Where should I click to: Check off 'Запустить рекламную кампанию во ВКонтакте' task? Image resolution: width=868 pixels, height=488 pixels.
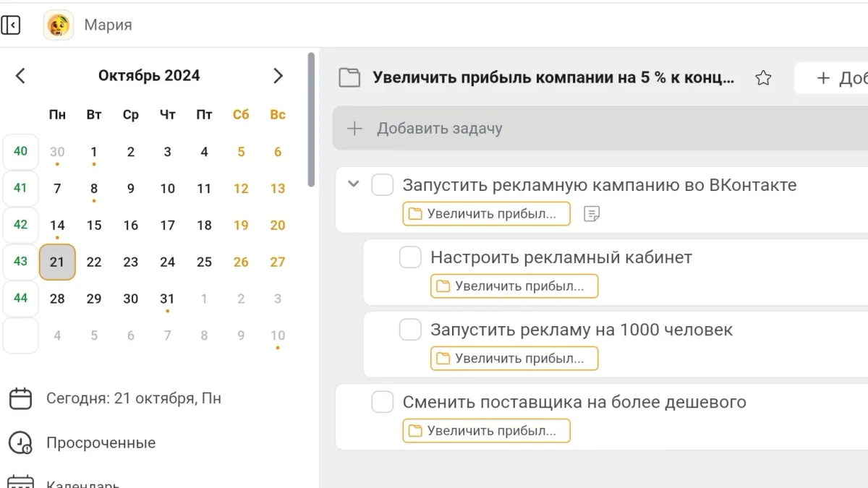[x=383, y=185]
